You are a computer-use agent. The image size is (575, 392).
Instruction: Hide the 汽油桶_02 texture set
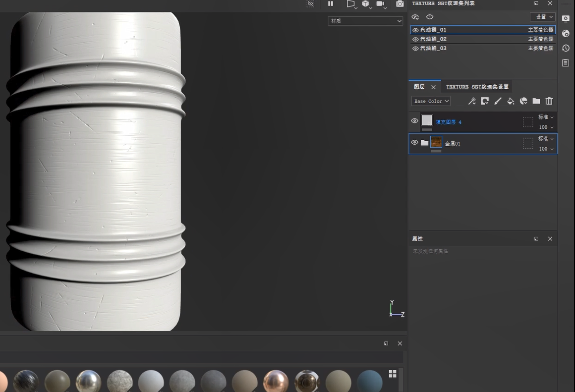415,39
